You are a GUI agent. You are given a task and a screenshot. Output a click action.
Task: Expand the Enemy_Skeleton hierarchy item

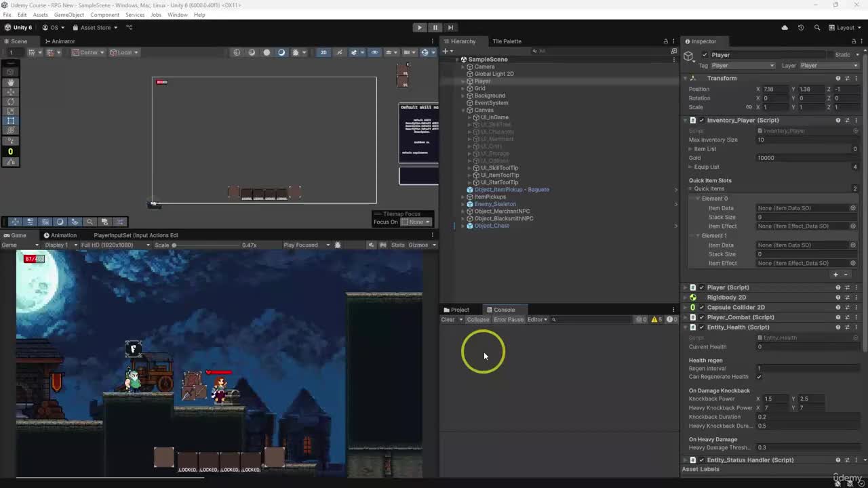click(x=463, y=204)
